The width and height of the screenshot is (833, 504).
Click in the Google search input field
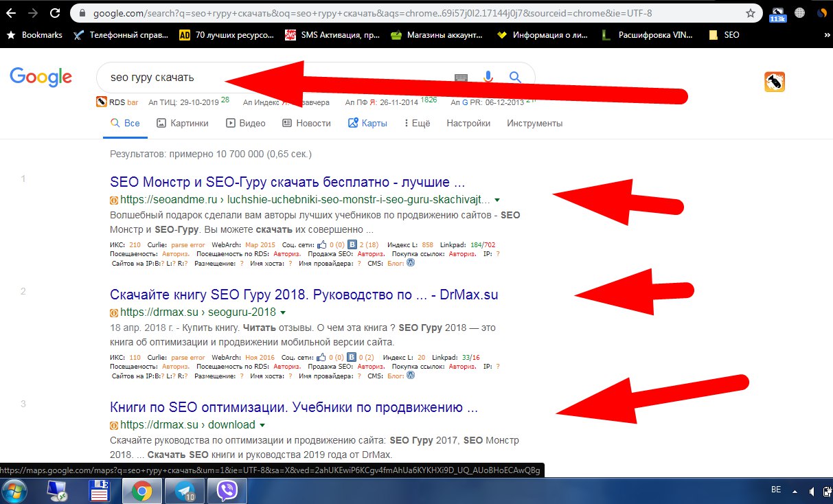point(275,78)
